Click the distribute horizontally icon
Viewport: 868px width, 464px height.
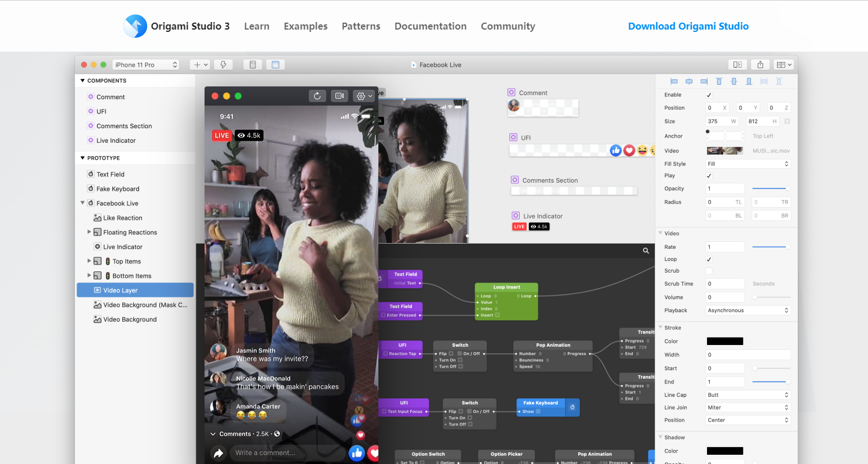764,82
